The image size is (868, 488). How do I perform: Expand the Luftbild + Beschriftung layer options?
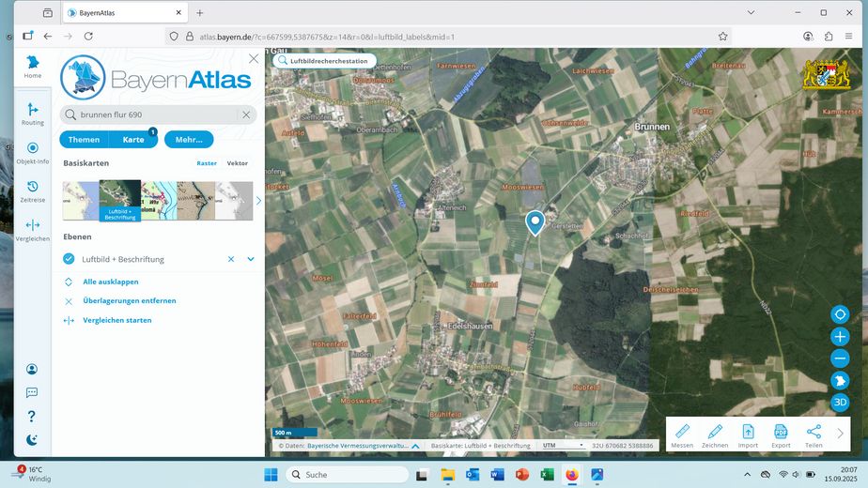coord(251,259)
